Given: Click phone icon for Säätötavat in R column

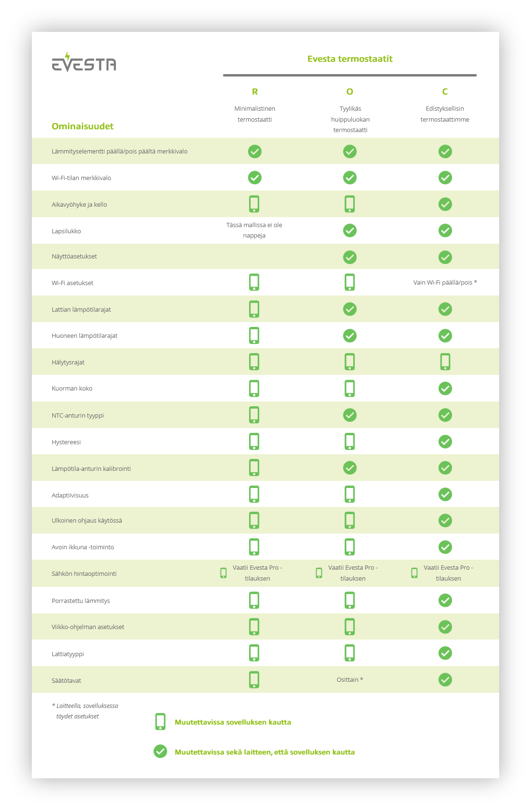Looking at the screenshot, I should pyautogui.click(x=254, y=679).
